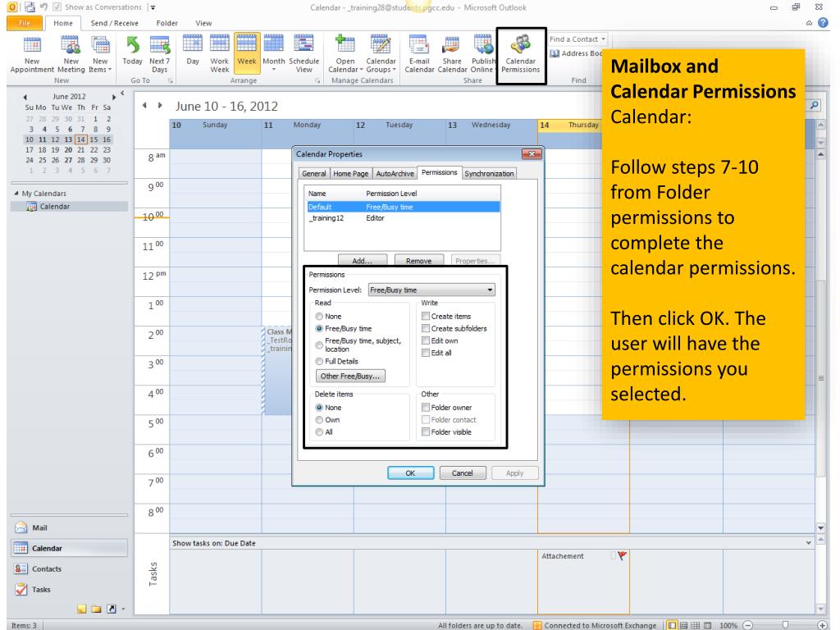Viewport: 840px width, 630px height.
Task: Click the Add... button
Action: click(x=362, y=260)
